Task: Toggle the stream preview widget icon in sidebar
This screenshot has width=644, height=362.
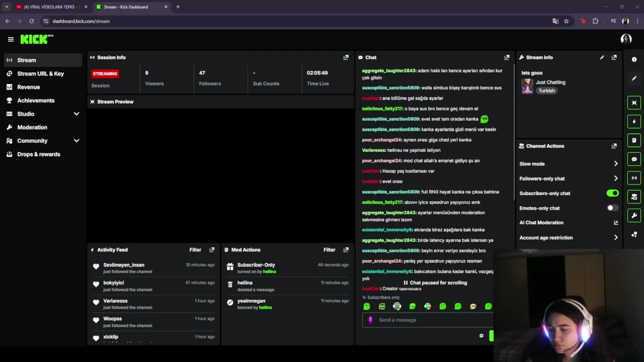Action: click(634, 103)
